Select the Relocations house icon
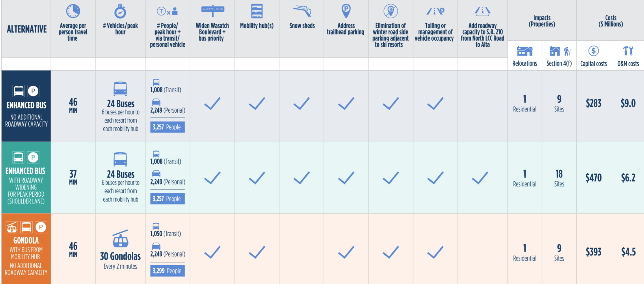This screenshot has height=284, width=644. (525, 51)
